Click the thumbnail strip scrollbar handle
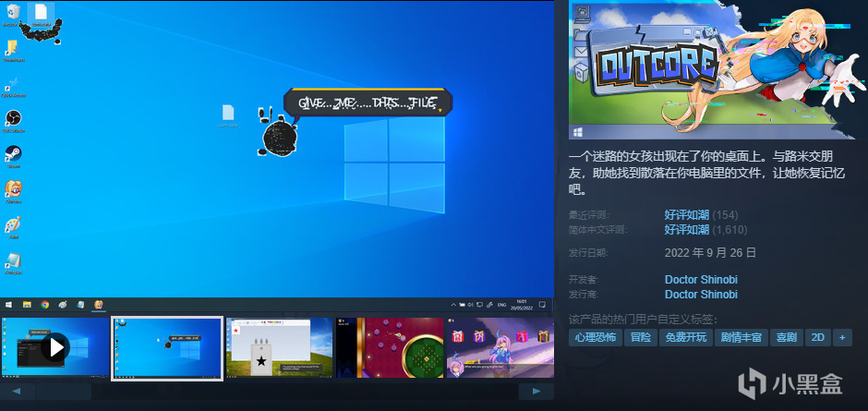This screenshot has width=868, height=411. [x=64, y=392]
